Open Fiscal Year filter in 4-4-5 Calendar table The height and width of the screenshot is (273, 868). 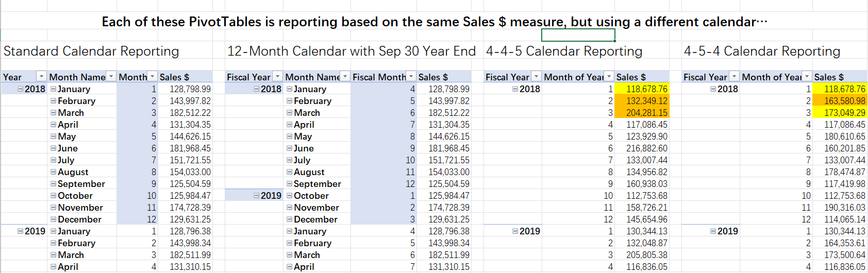[537, 77]
